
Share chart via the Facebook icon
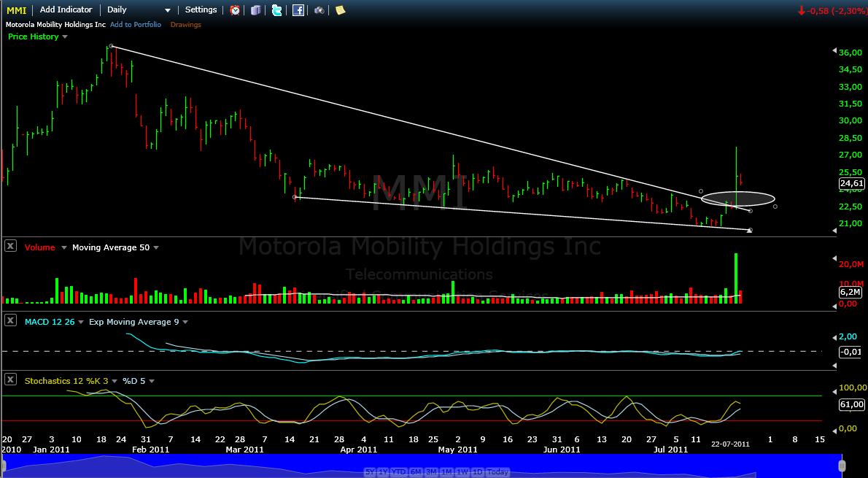[x=298, y=10]
